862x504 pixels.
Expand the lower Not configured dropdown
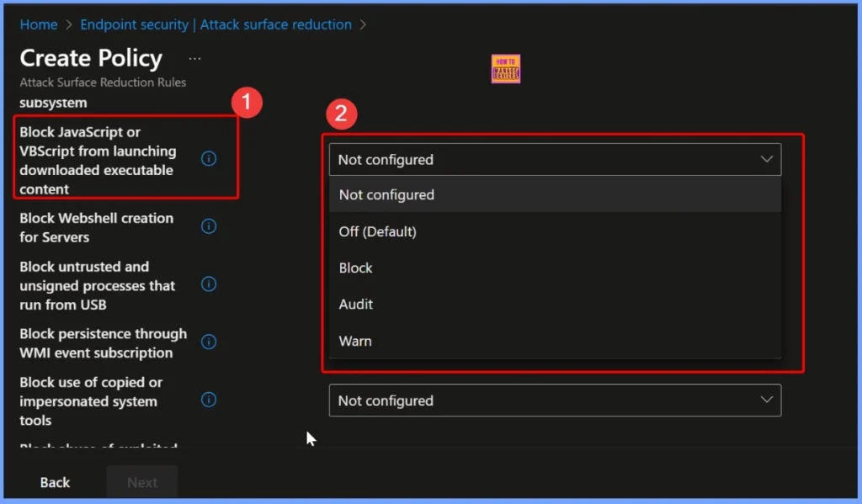(x=554, y=401)
